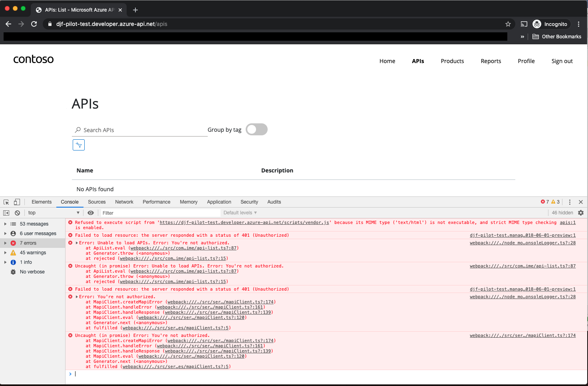Click Sign out
The height and width of the screenshot is (386, 588).
(x=562, y=61)
